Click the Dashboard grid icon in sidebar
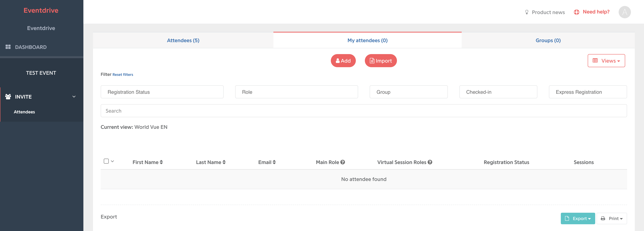The width and height of the screenshot is (644, 231). 8,47
